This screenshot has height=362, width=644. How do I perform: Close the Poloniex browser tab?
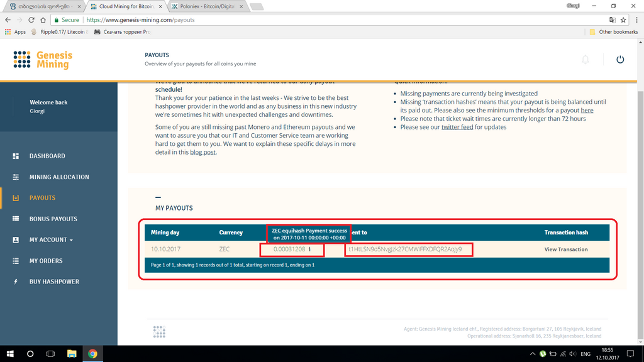(241, 6)
